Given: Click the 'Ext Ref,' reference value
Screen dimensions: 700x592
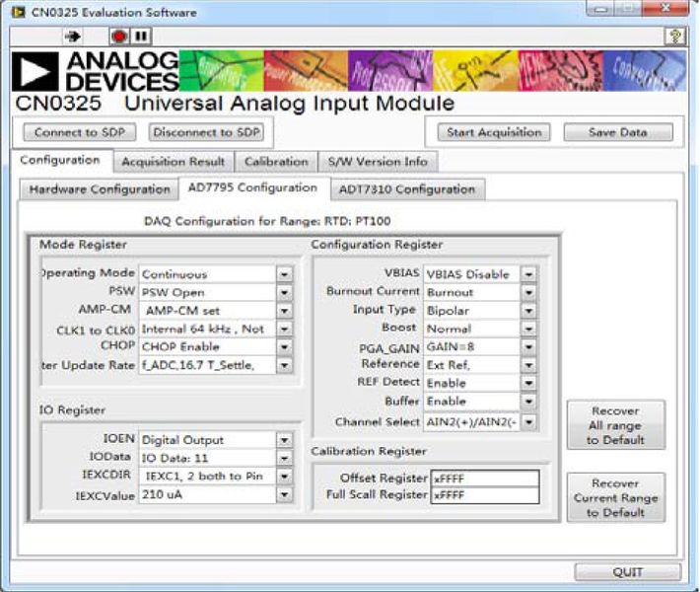Looking at the screenshot, I should coord(472,365).
